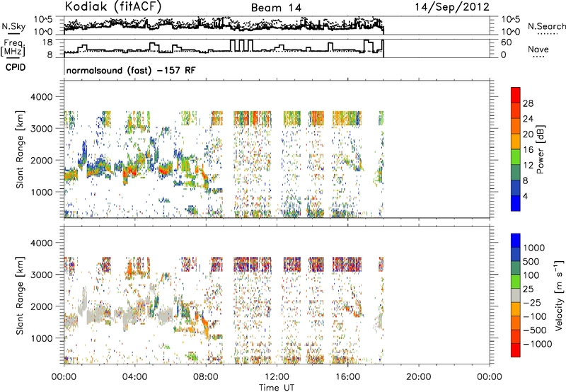Click the '08:00' time tick label
The width and height of the screenshot is (566, 392).
click(206, 377)
